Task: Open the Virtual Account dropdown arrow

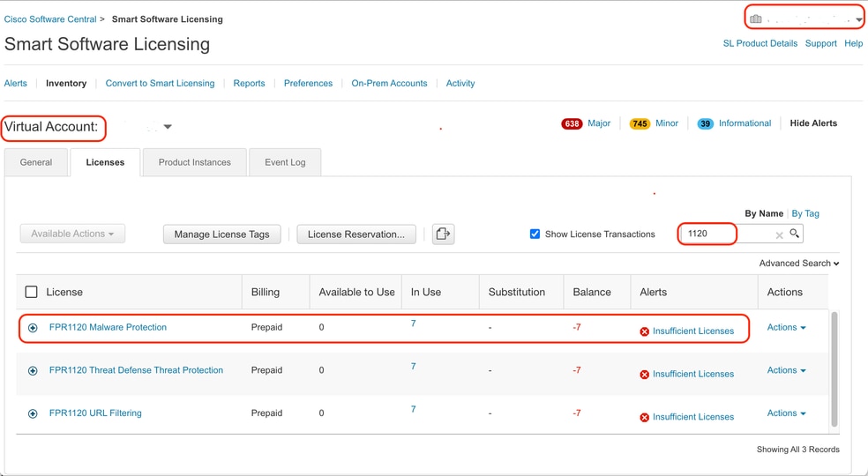Action: click(x=168, y=127)
